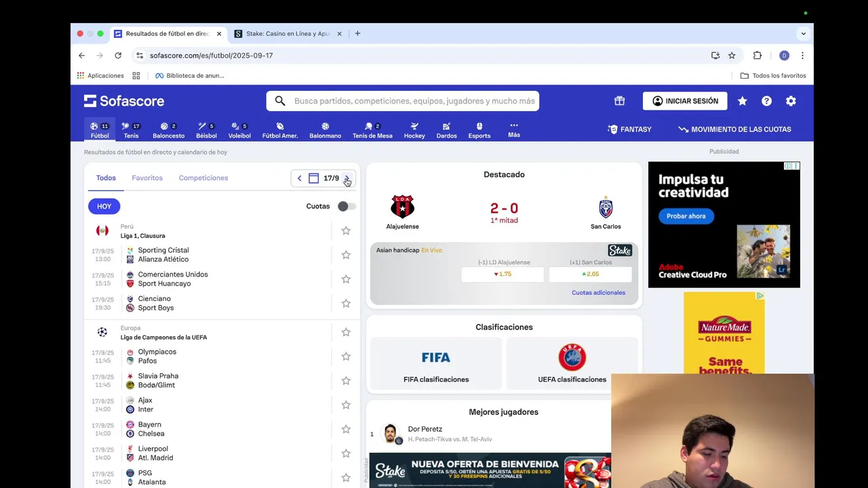
Task: Click the LD Alajuelense 1.75 odds
Action: coord(502,274)
